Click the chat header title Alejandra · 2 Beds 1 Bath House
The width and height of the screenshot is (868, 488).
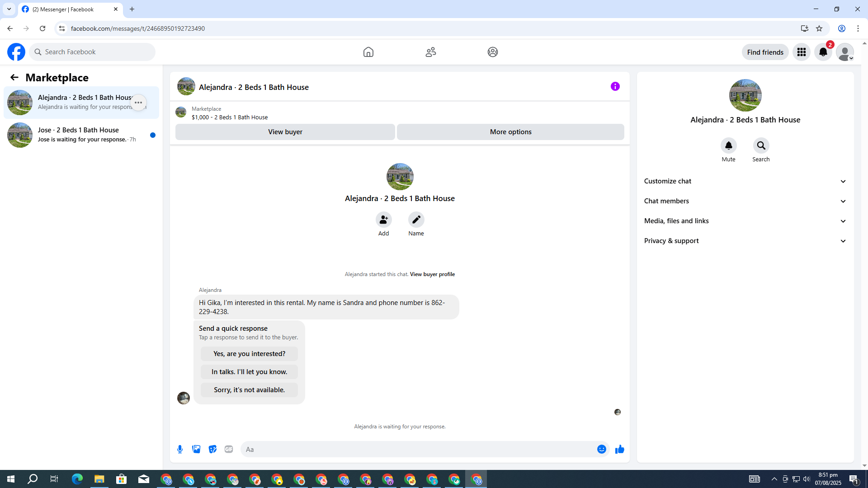(x=254, y=87)
